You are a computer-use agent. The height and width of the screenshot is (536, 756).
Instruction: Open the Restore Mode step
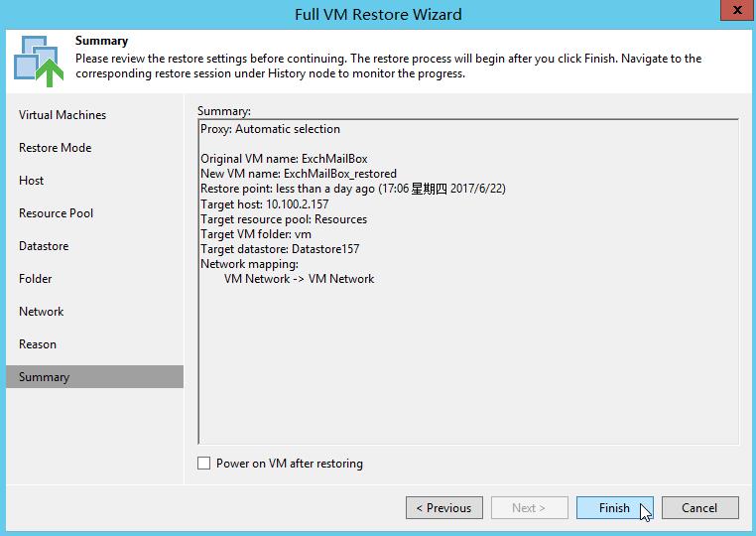[55, 148]
